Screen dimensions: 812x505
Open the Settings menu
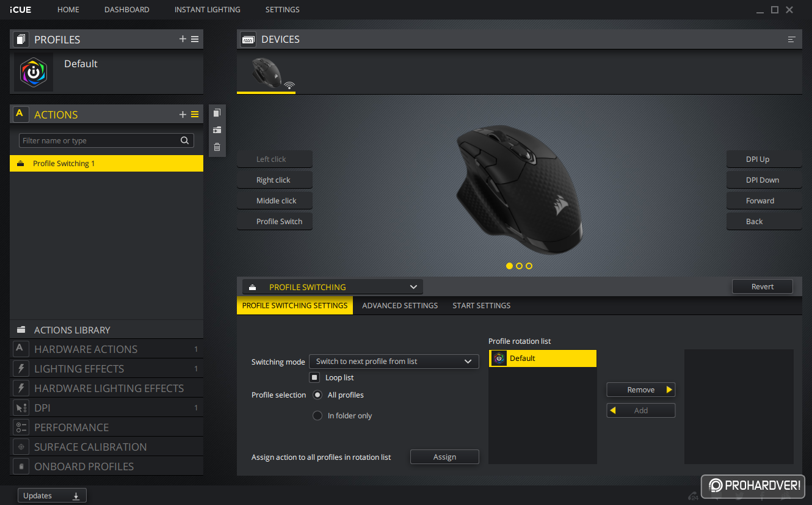click(x=283, y=10)
